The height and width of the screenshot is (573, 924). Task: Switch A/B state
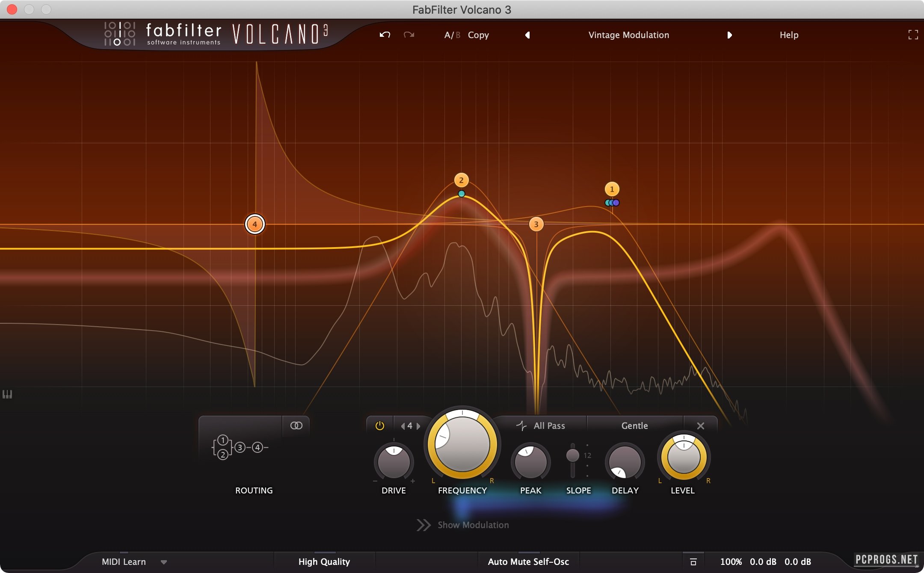click(452, 35)
